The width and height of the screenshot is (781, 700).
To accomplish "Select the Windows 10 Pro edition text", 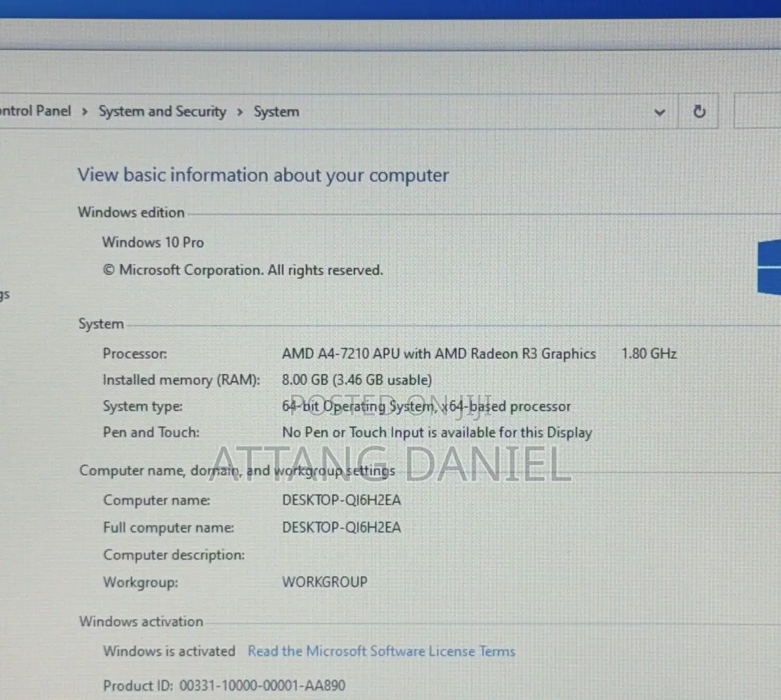I will [153, 242].
